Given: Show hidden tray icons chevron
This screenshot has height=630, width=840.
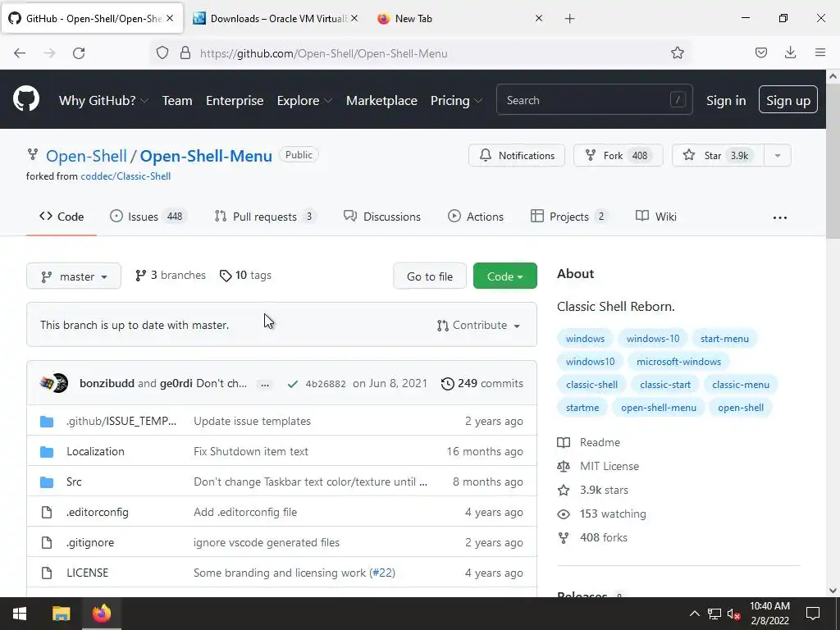Looking at the screenshot, I should (694, 614).
